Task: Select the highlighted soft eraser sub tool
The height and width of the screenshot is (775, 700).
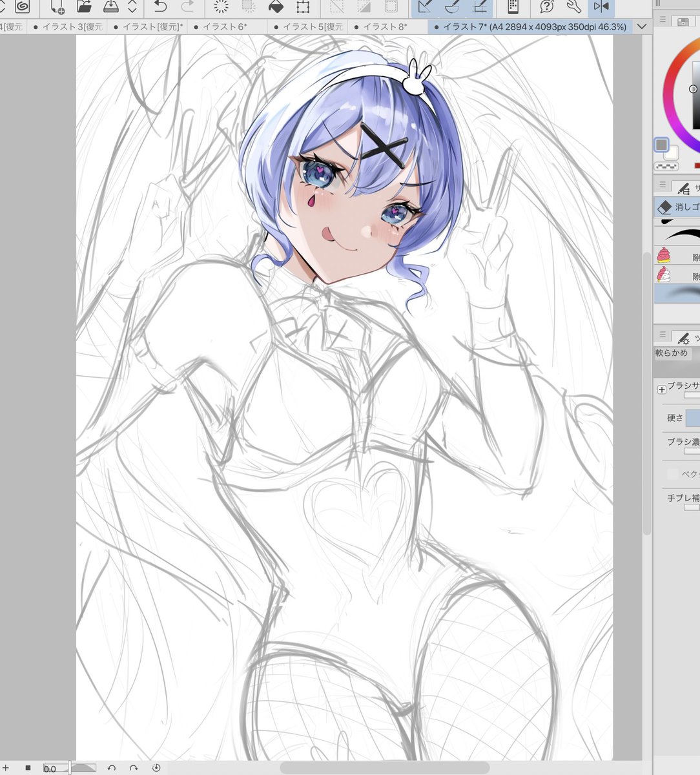Action: click(677, 294)
